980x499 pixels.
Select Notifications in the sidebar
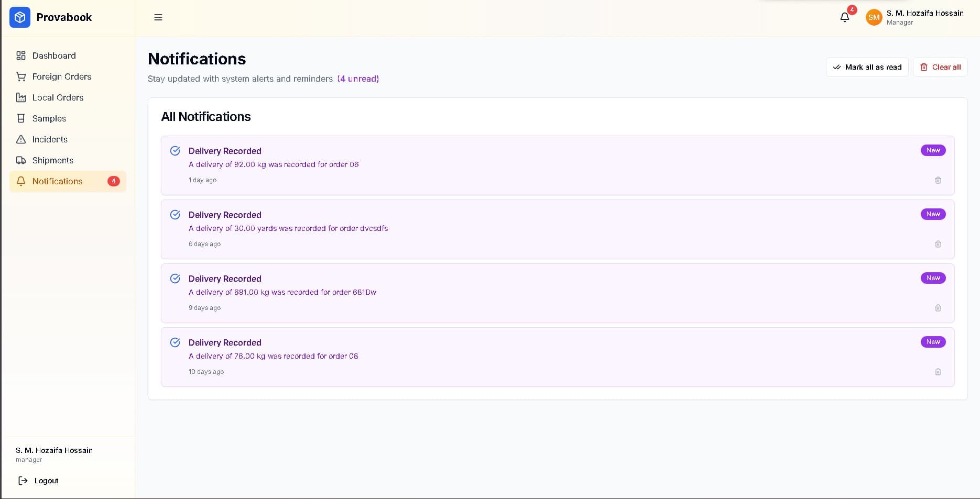coord(68,181)
